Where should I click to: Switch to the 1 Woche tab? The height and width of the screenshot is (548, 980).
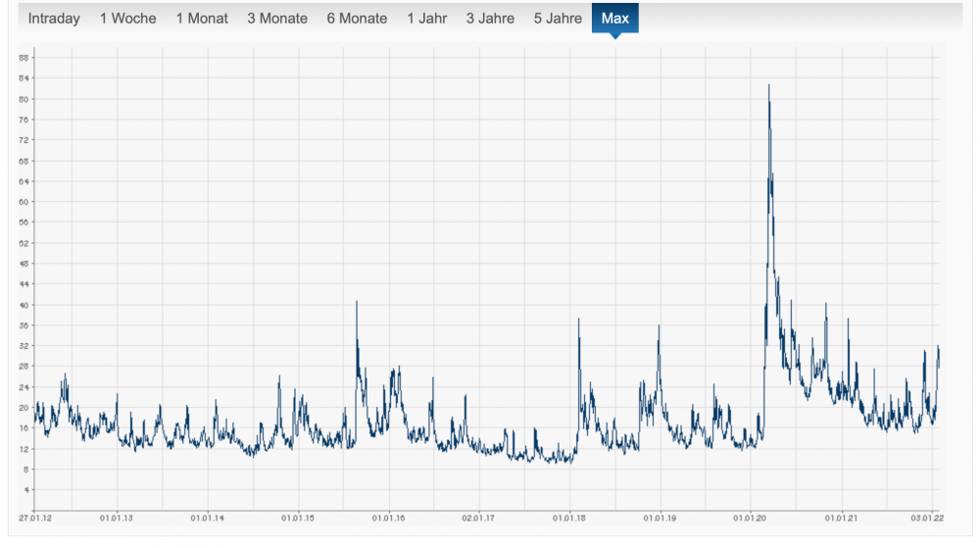tap(128, 18)
